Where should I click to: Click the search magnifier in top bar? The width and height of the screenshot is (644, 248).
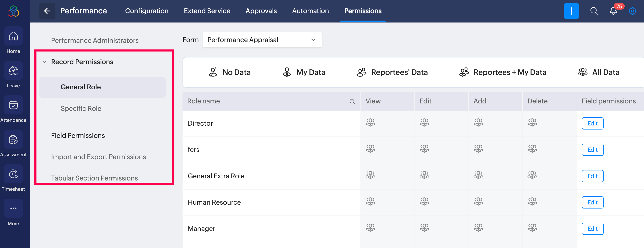594,11
